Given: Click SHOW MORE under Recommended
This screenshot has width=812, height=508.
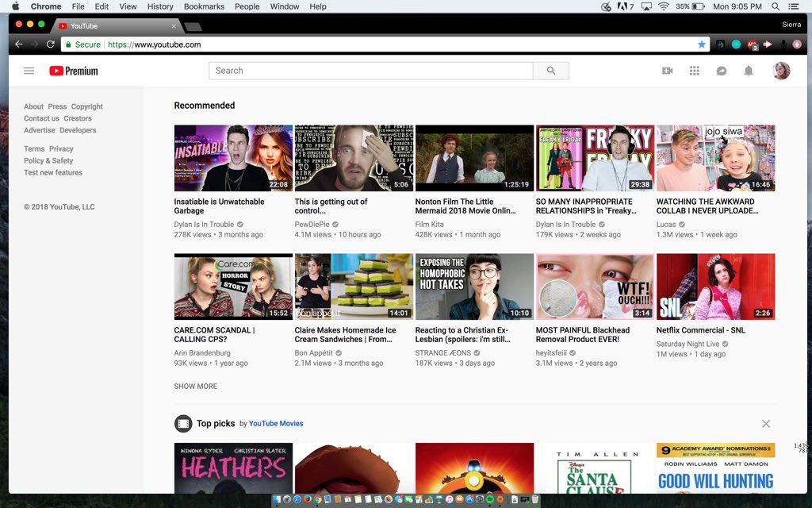Looking at the screenshot, I should pos(196,387).
